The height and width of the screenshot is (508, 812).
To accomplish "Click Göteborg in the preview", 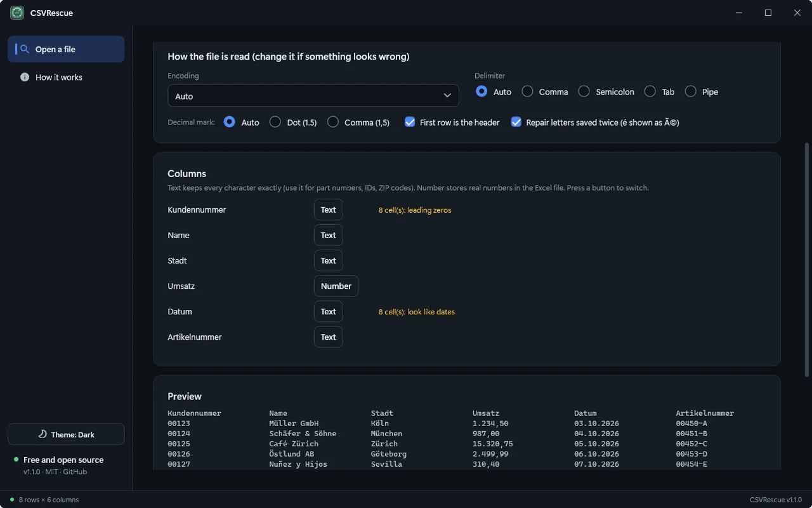I will 389,454.
